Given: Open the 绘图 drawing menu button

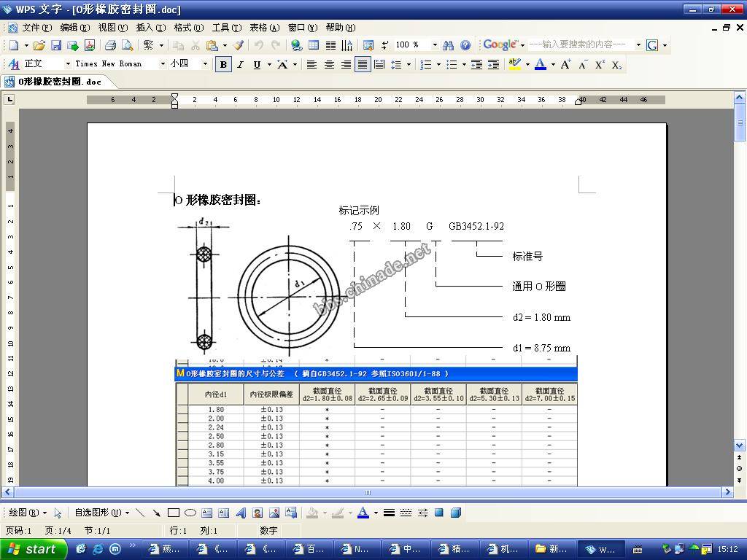Looking at the screenshot, I should click(x=28, y=513).
